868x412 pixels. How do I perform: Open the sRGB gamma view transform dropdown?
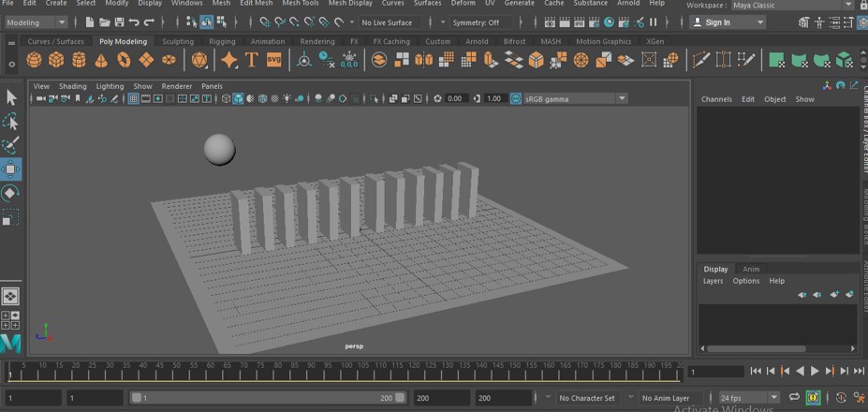575,99
